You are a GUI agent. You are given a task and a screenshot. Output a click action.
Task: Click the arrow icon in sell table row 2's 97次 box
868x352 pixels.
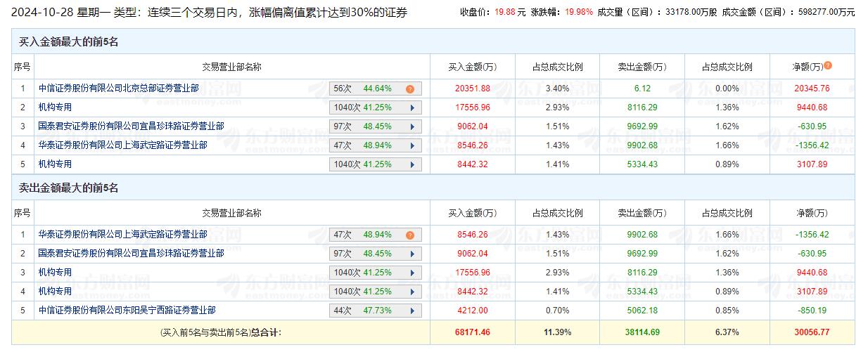point(411,254)
